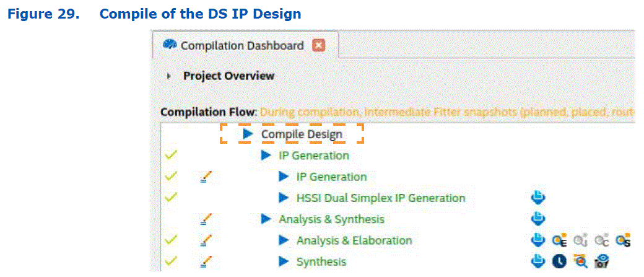Open report icon in Analysis & Synthesis row
644x277 pixels.
pos(538,219)
